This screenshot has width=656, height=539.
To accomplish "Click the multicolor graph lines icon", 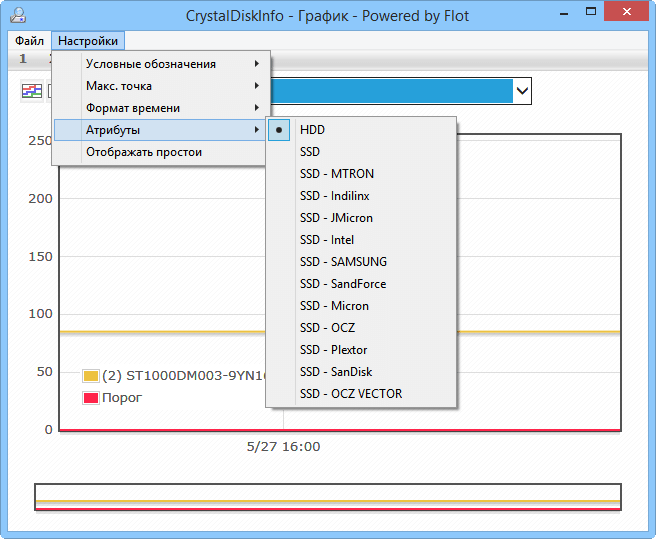I will (32, 90).
